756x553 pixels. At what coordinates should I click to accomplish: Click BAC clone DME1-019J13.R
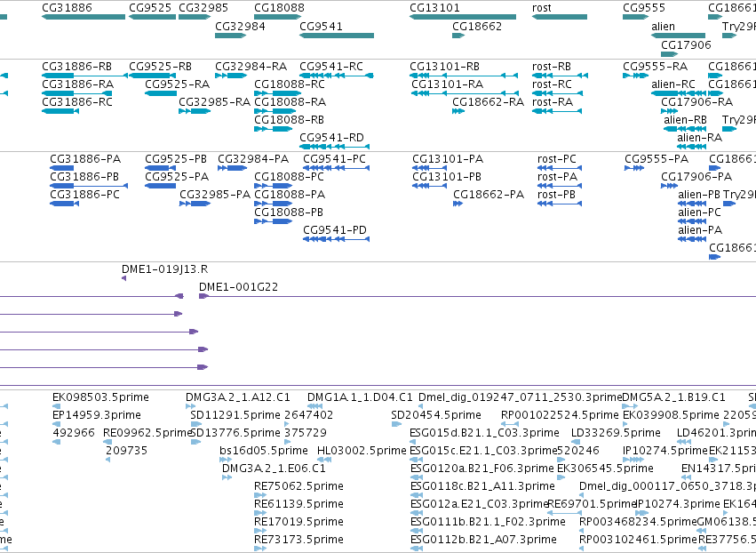123,278
